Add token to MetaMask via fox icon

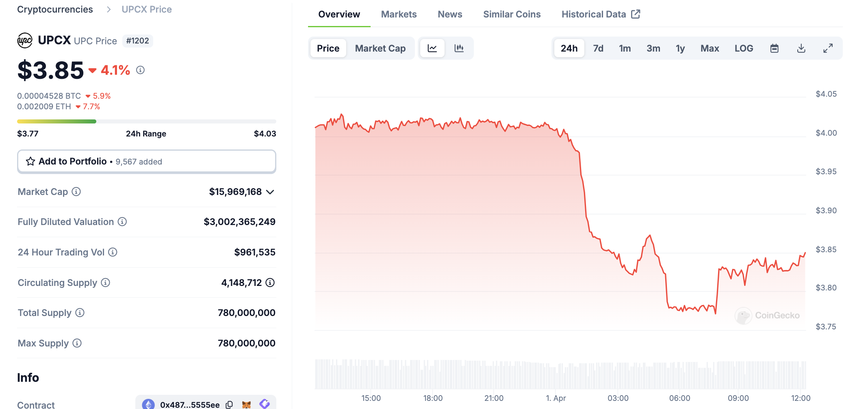click(246, 404)
